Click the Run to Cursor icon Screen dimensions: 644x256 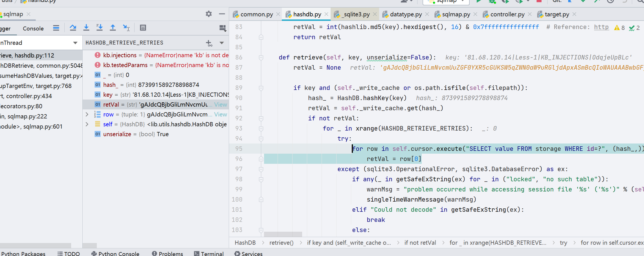[x=126, y=28]
